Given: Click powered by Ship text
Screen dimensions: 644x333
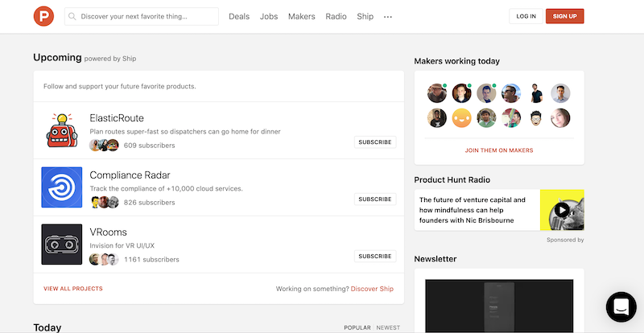Looking at the screenshot, I should [110, 59].
